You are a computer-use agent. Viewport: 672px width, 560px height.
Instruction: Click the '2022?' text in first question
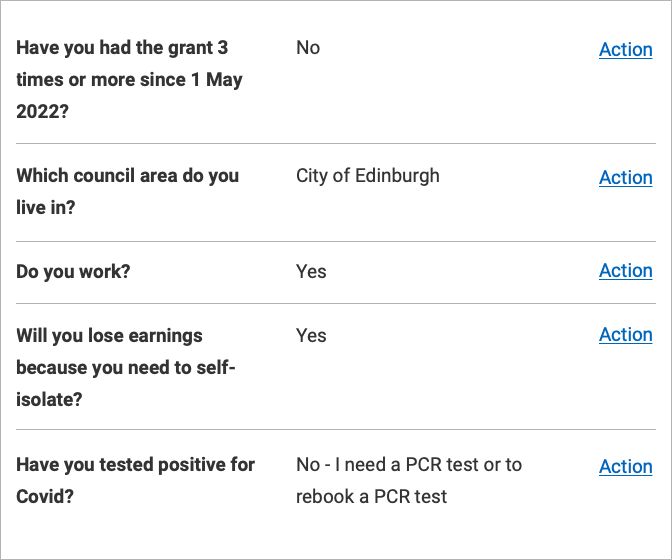[42, 112]
